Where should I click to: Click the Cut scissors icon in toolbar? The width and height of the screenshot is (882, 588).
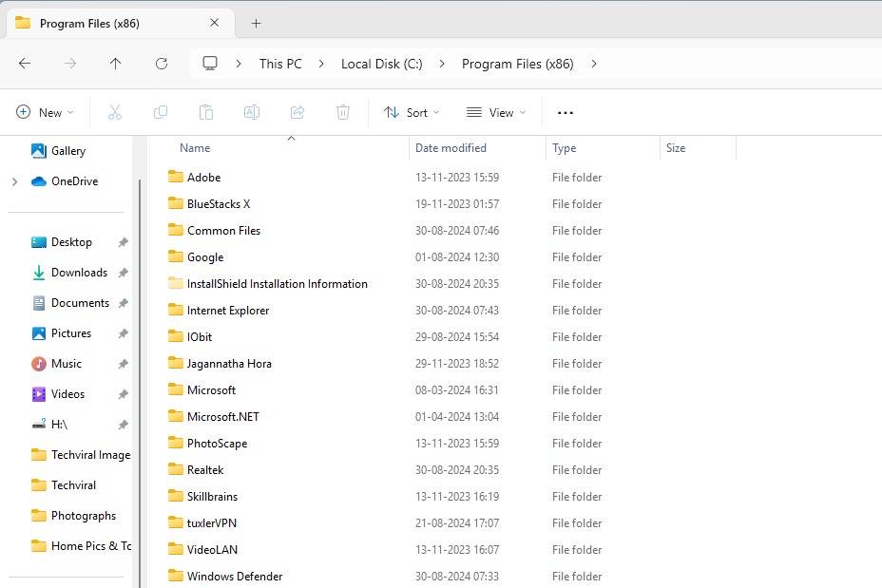point(115,112)
